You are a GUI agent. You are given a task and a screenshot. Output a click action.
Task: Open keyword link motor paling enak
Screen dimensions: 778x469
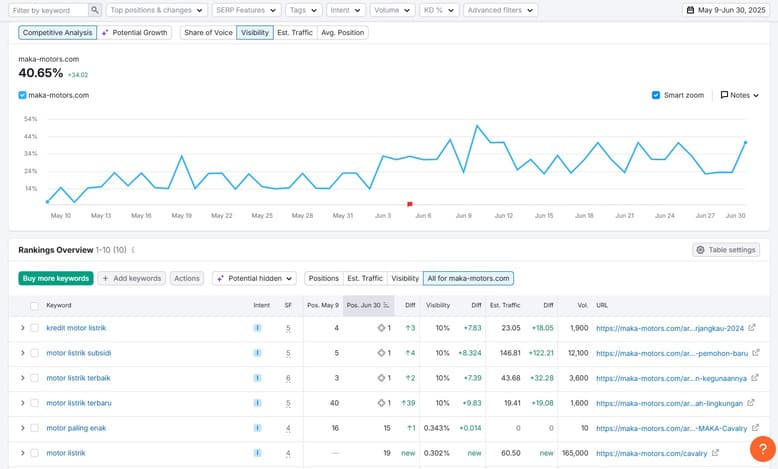pos(76,428)
